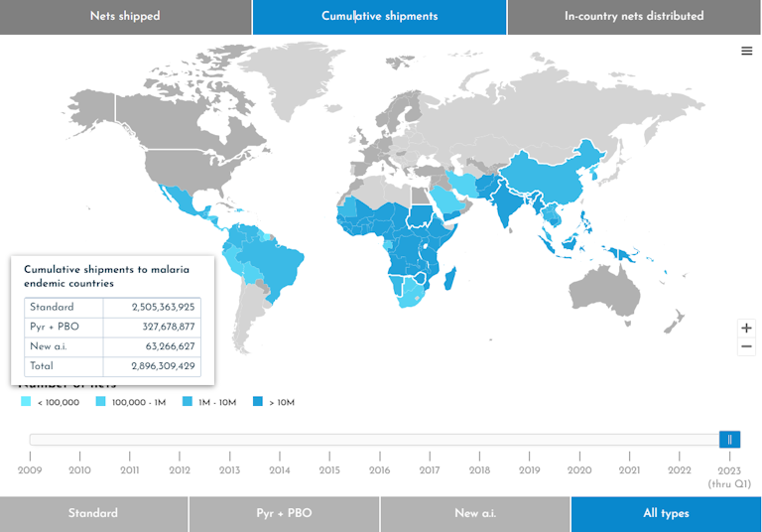Image resolution: width=762 pixels, height=532 pixels.
Task: Show only New a.i. nets
Action: pyautogui.click(x=474, y=514)
